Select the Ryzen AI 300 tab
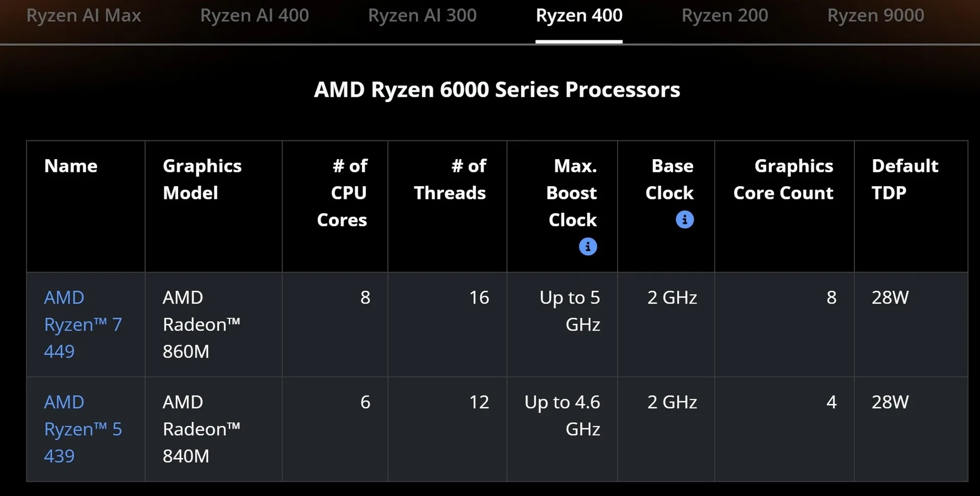The height and width of the screenshot is (496, 980). coord(422,16)
